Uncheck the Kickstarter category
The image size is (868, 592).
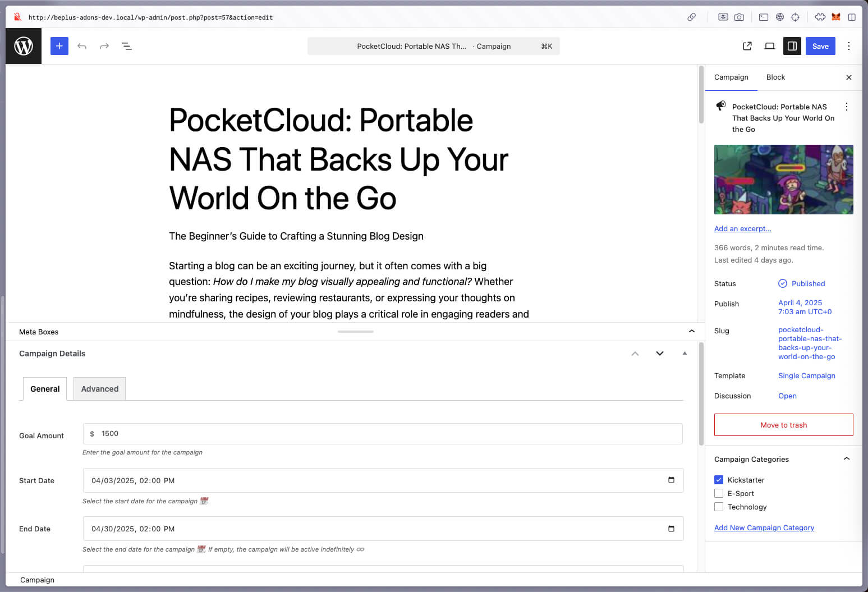(x=719, y=480)
